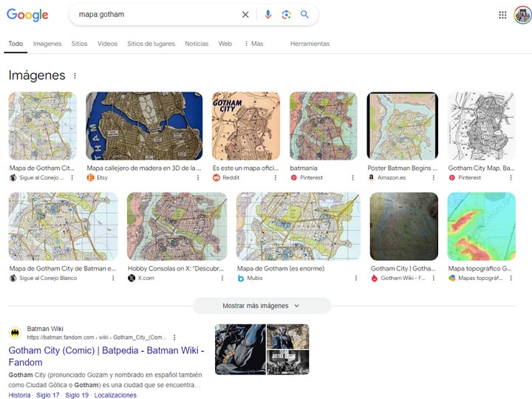The height and width of the screenshot is (399, 532).
Task: Open the Google account profile avatar
Action: point(522,15)
